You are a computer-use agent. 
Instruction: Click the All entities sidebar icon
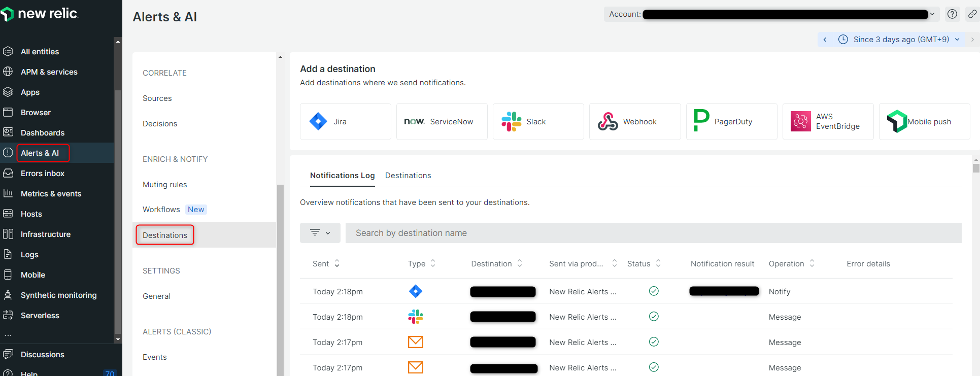tap(8, 51)
